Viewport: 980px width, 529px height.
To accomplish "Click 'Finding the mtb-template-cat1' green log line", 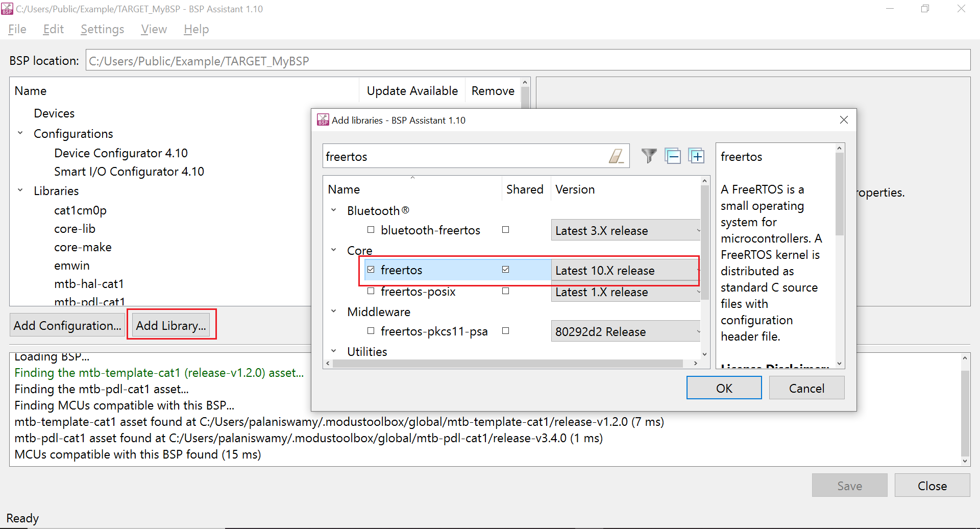I will coord(159,372).
